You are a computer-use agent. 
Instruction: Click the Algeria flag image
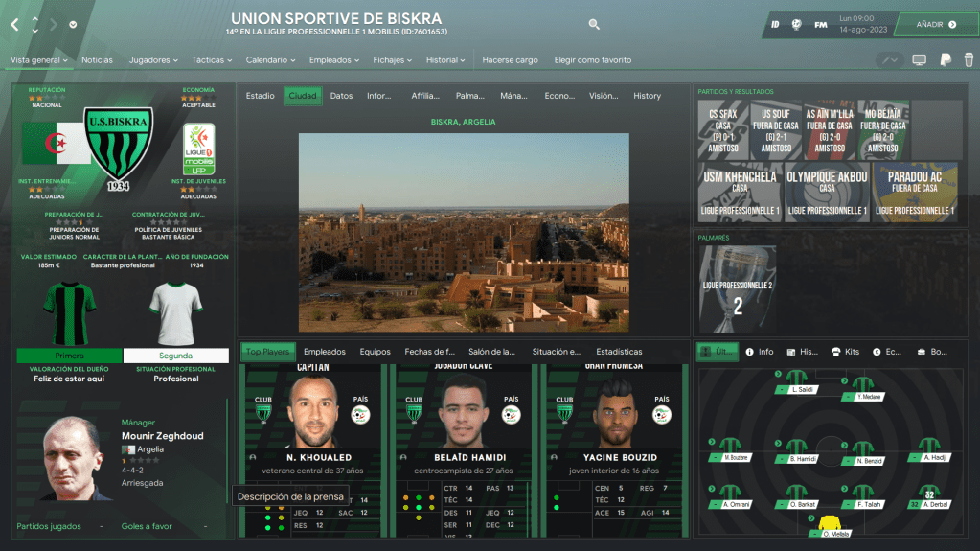(52, 144)
